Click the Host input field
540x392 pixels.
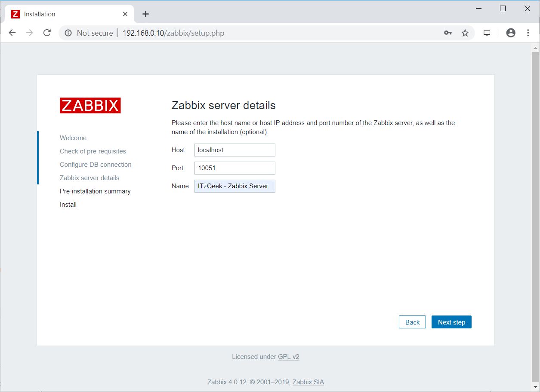coord(235,150)
